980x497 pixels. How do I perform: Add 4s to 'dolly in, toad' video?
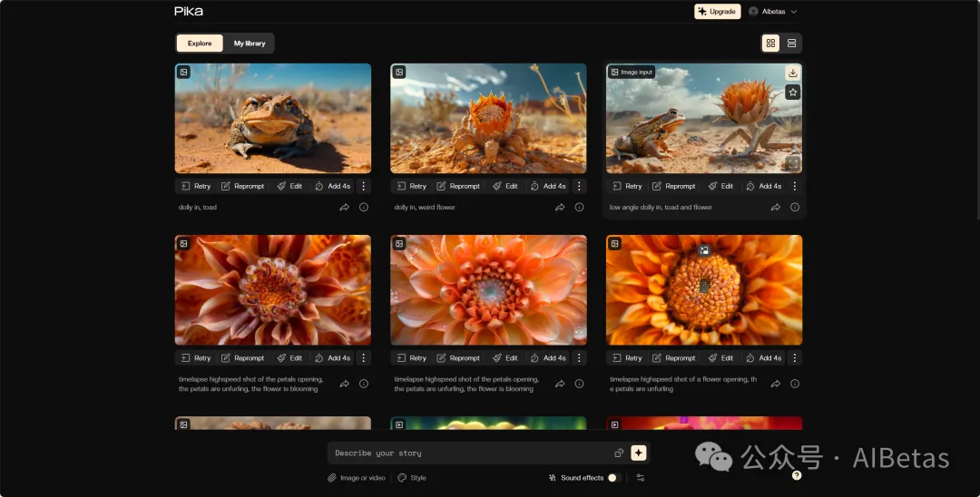pyautogui.click(x=332, y=186)
